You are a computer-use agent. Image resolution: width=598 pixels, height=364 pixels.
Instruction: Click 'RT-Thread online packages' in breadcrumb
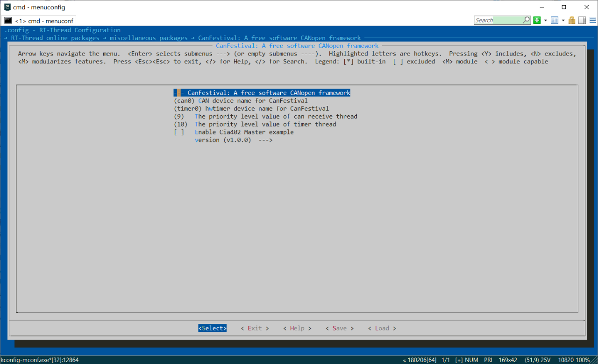(55, 38)
